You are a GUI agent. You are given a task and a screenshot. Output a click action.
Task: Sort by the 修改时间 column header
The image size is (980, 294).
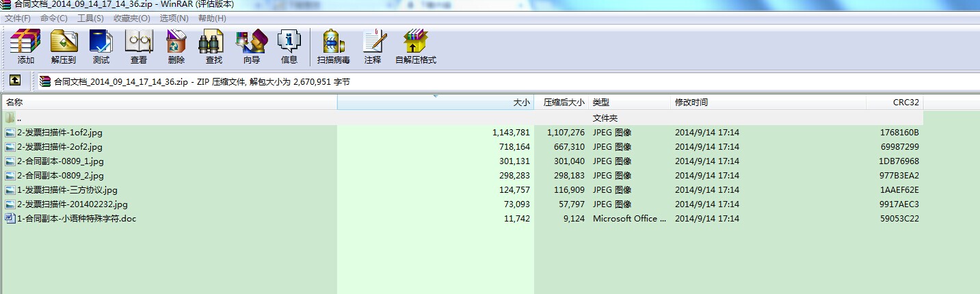(x=768, y=103)
